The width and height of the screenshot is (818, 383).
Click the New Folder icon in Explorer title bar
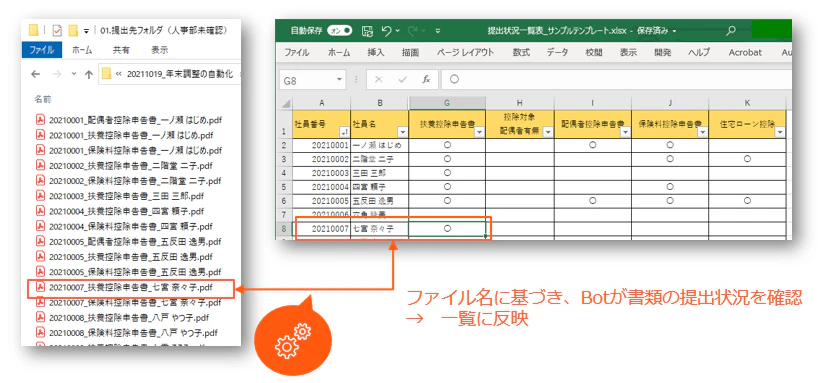[74, 31]
